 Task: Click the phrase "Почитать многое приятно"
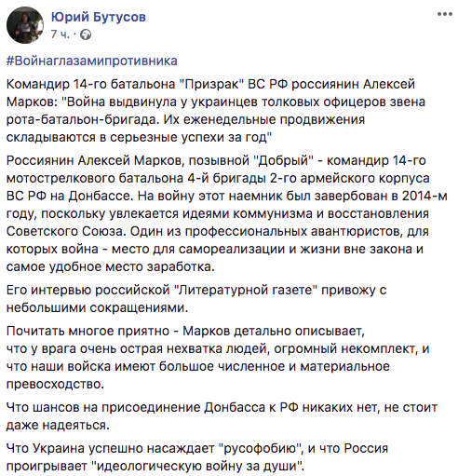tap(88, 332)
